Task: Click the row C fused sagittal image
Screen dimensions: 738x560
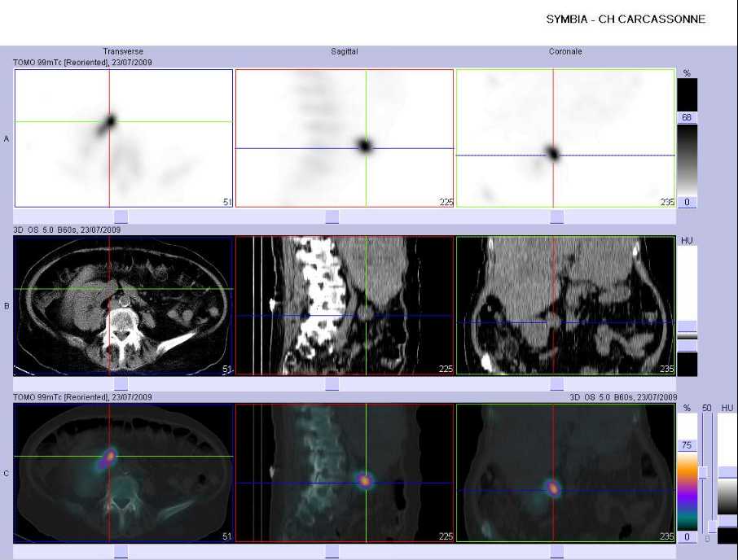Action: click(345, 473)
